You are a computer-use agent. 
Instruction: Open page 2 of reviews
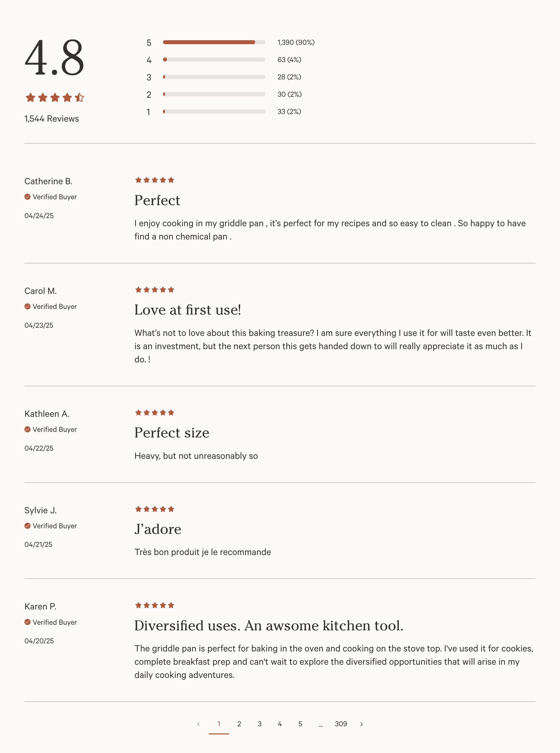pos(239,724)
